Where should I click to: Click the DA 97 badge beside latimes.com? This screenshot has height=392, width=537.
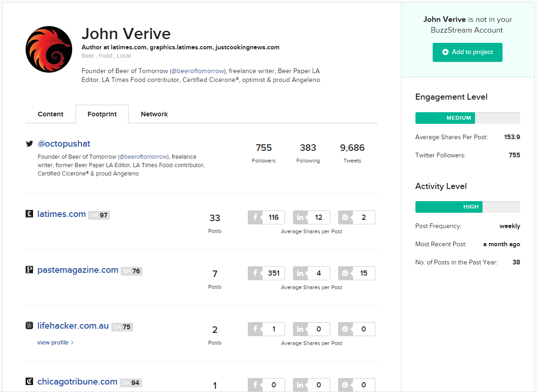99,214
